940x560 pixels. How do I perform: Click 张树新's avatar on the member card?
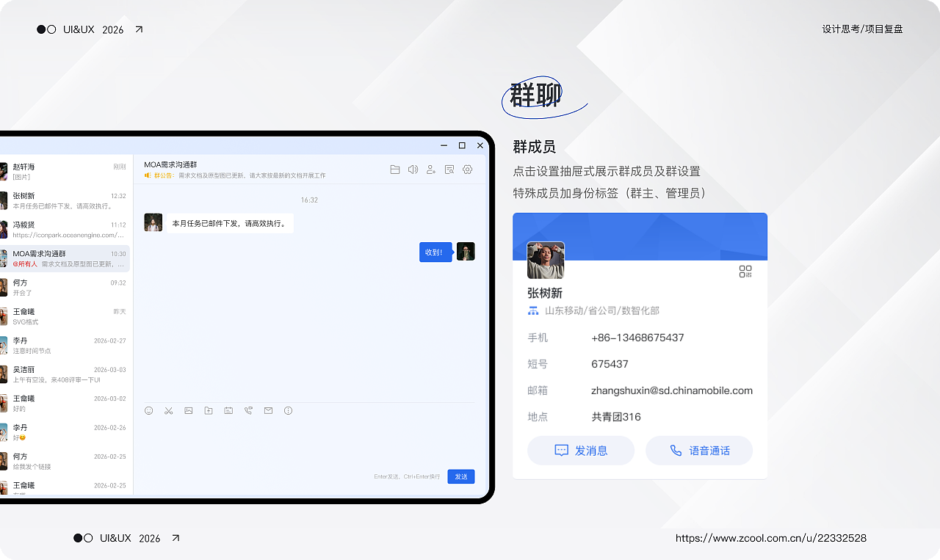point(545,261)
